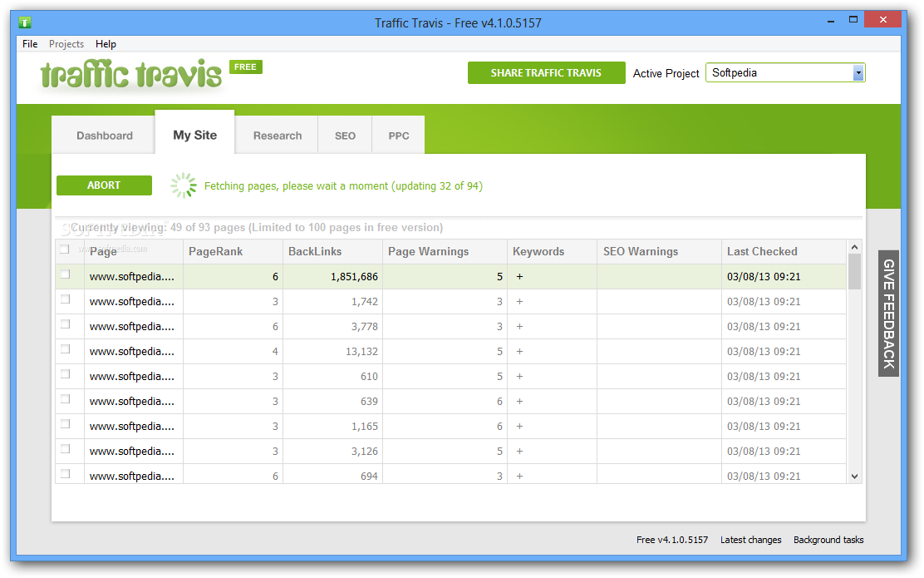
Task: Check the row with 1,165 backlinks
Action: (x=66, y=424)
